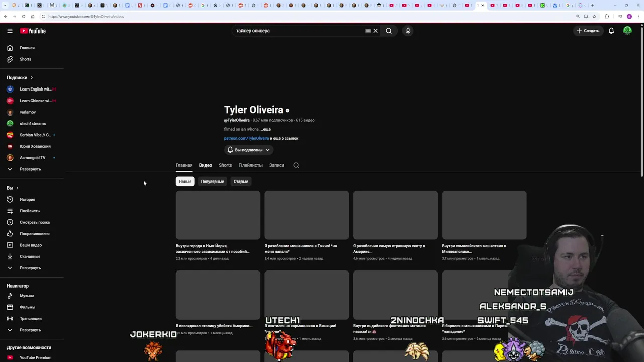Screen dimensions: 644x362
Task: Bookmark the page with the star icon
Action: tap(594, 16)
